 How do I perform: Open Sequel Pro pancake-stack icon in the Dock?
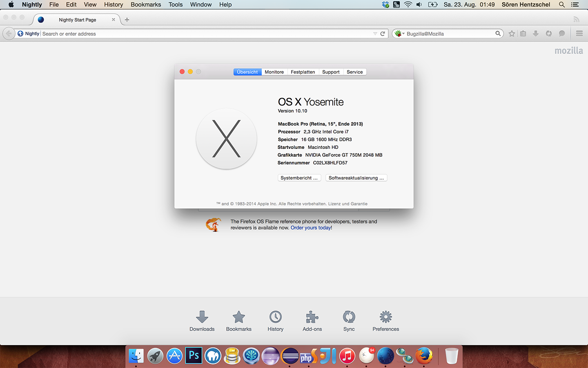click(232, 356)
